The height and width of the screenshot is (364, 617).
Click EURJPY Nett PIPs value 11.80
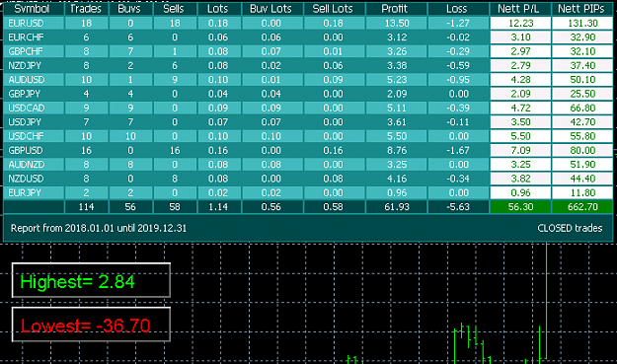[582, 192]
